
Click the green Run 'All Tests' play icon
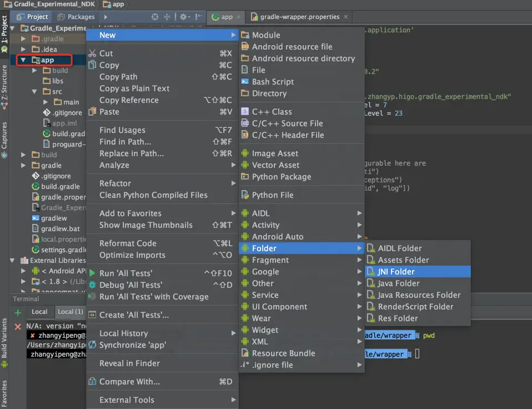(x=92, y=273)
